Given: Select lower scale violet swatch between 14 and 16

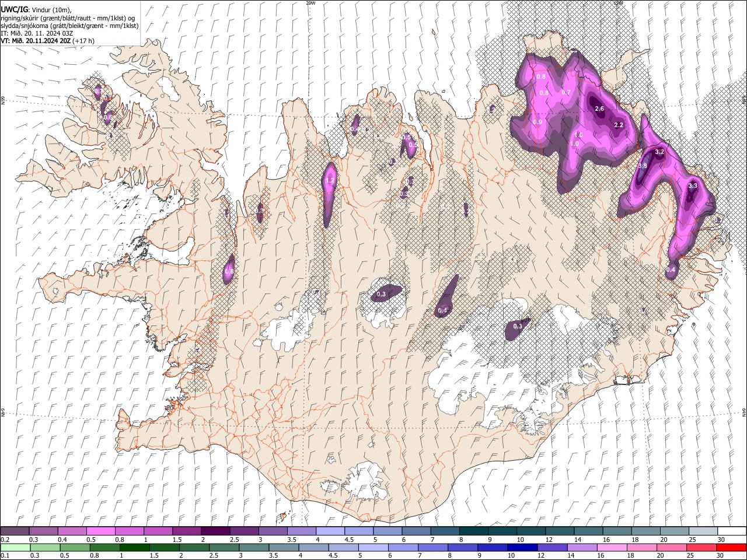Looking at the screenshot, I should tap(581, 548).
